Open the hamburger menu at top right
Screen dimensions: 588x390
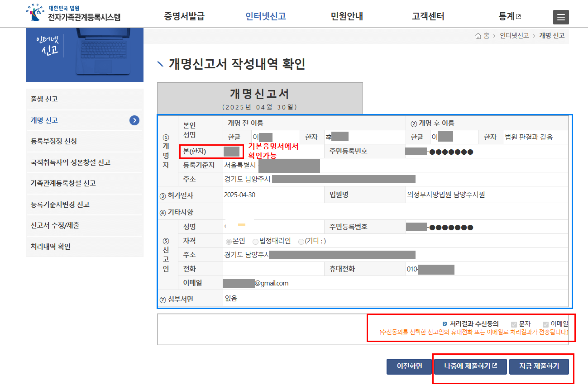[x=561, y=17]
